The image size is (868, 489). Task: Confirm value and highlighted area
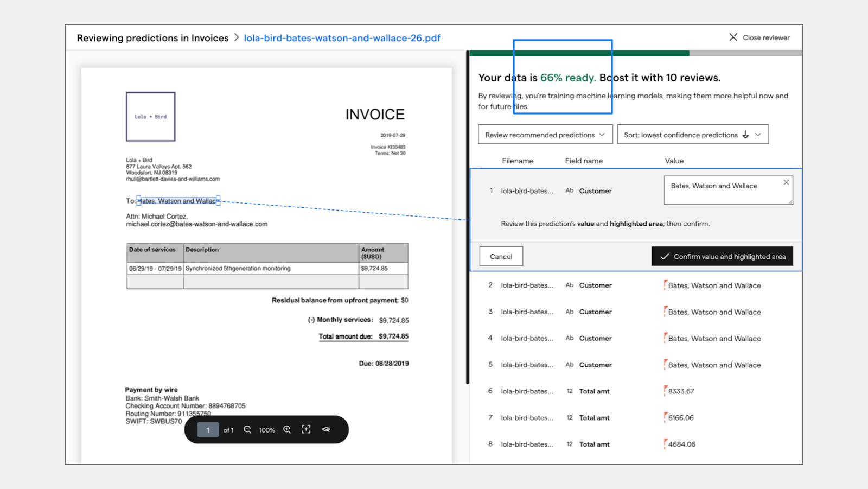(x=722, y=257)
